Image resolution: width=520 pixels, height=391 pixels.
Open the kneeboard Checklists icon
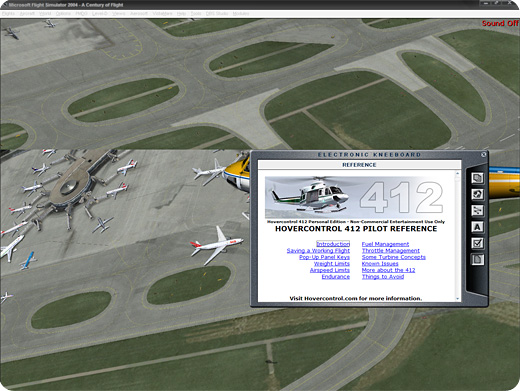pyautogui.click(x=477, y=243)
